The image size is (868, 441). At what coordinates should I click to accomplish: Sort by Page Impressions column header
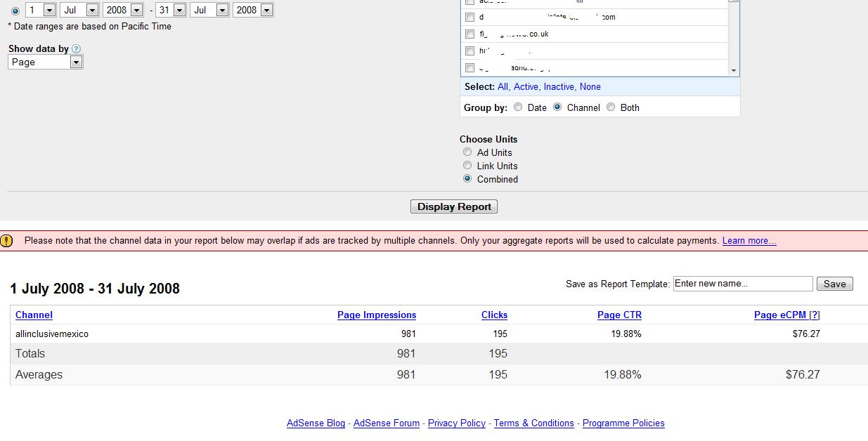(x=376, y=315)
